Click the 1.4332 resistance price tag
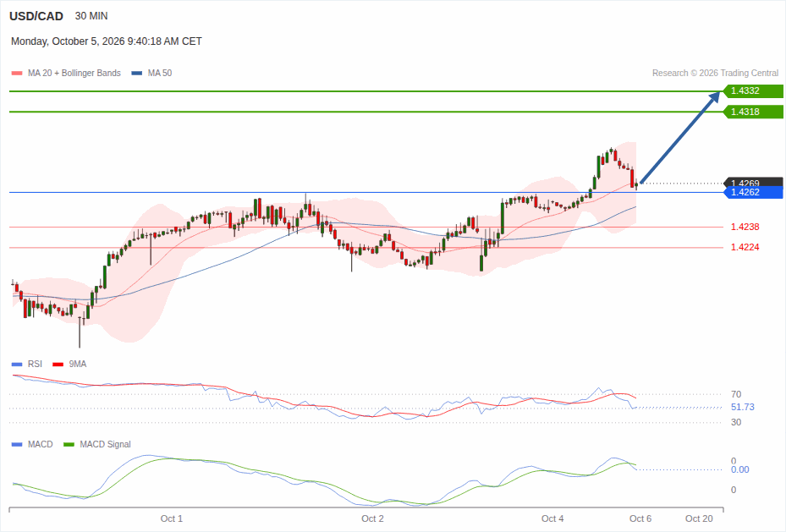This screenshot has width=786, height=532. pos(753,90)
